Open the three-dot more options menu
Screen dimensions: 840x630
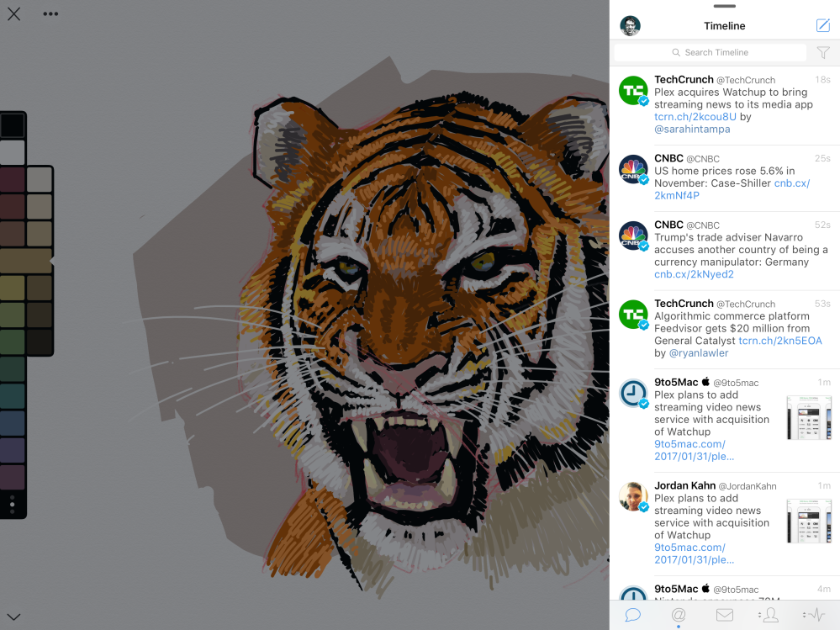tap(50, 14)
